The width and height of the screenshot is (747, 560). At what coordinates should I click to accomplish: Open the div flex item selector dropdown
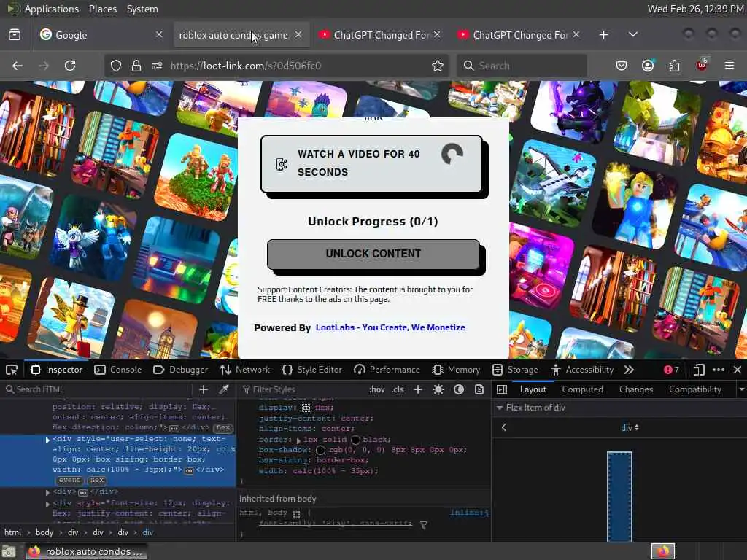point(630,427)
